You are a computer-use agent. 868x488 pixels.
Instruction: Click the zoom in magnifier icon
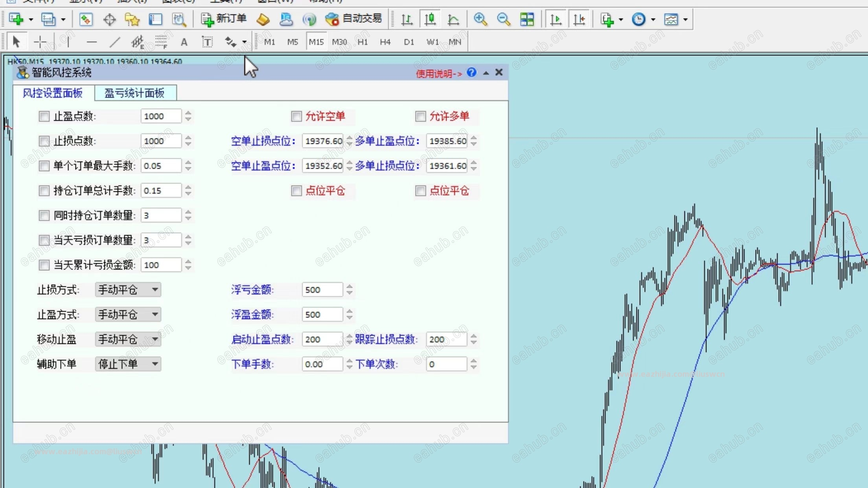(x=480, y=19)
